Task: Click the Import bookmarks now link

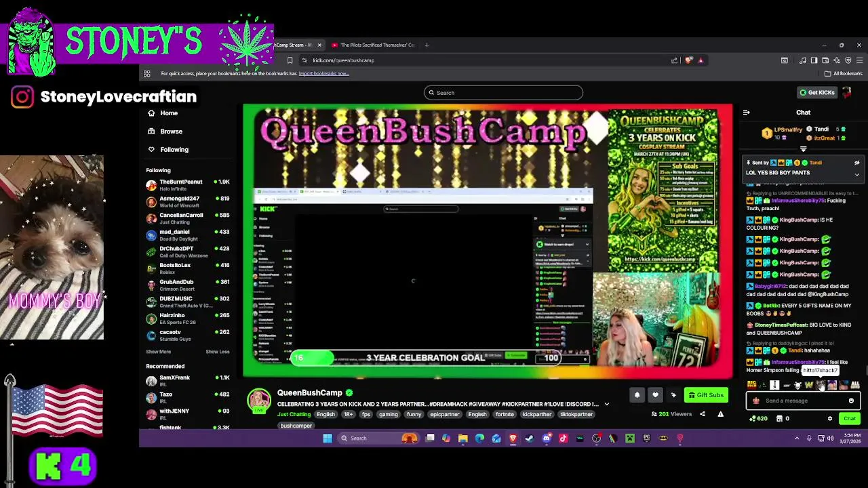Action: (x=323, y=73)
